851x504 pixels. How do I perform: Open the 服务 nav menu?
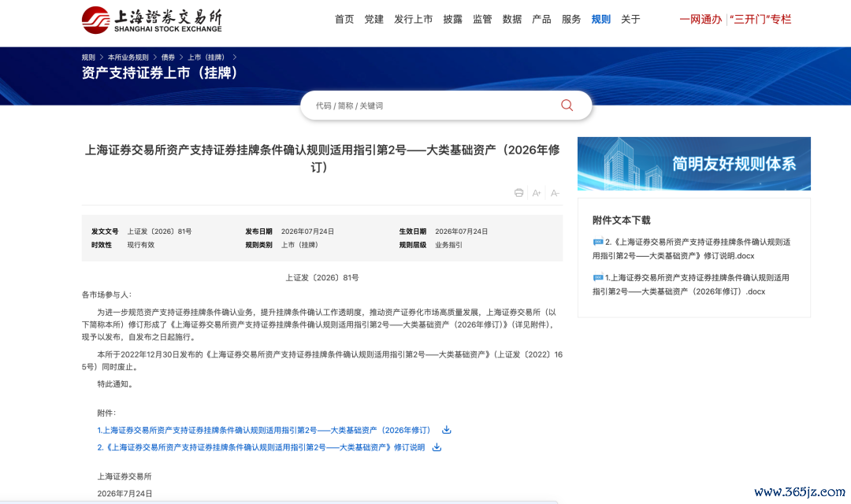click(571, 20)
